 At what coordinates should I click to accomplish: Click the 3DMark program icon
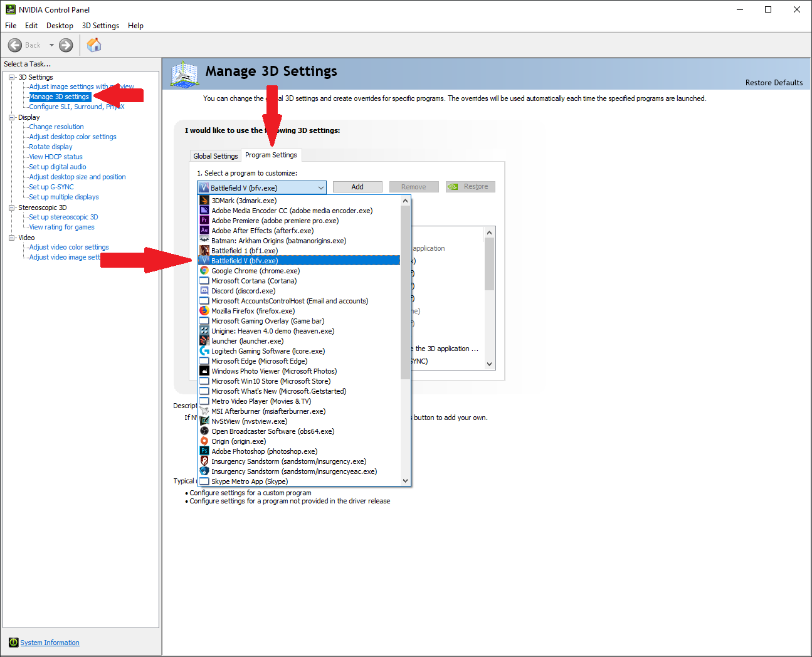pos(204,201)
